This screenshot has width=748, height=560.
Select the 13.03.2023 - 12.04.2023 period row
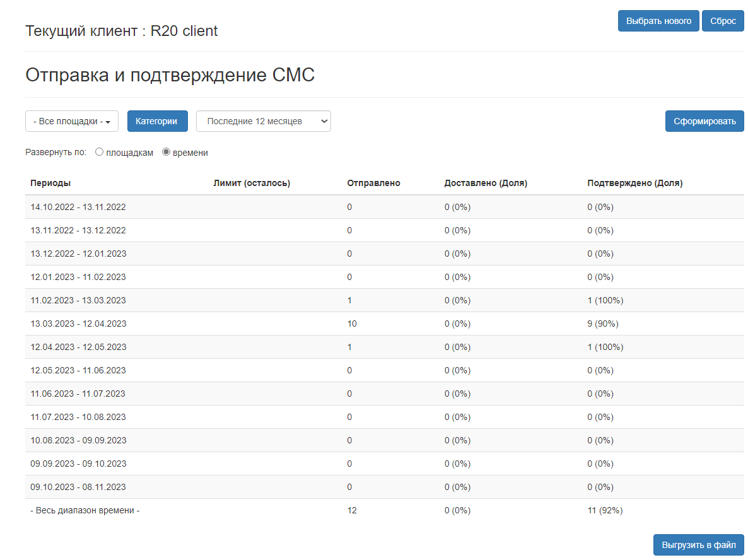pos(78,324)
